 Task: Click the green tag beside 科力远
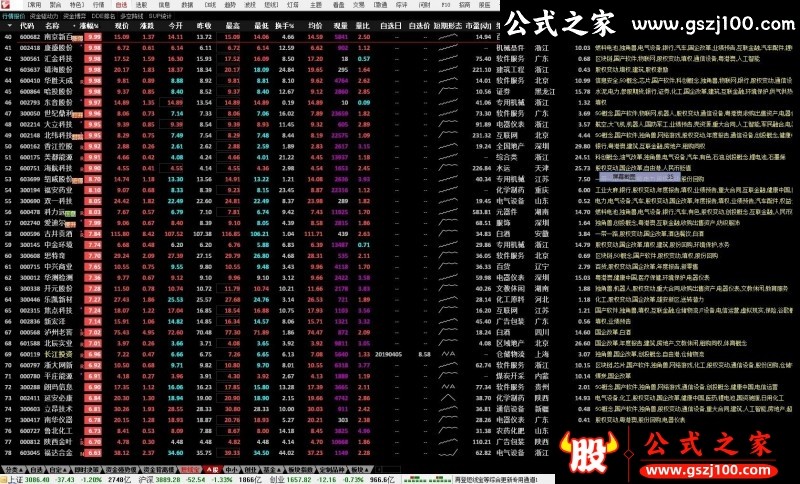[70, 213]
